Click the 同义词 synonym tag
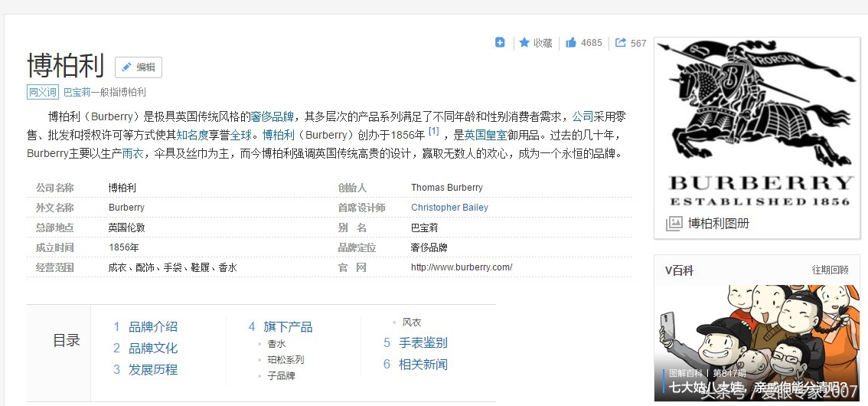868x406 pixels. point(43,92)
